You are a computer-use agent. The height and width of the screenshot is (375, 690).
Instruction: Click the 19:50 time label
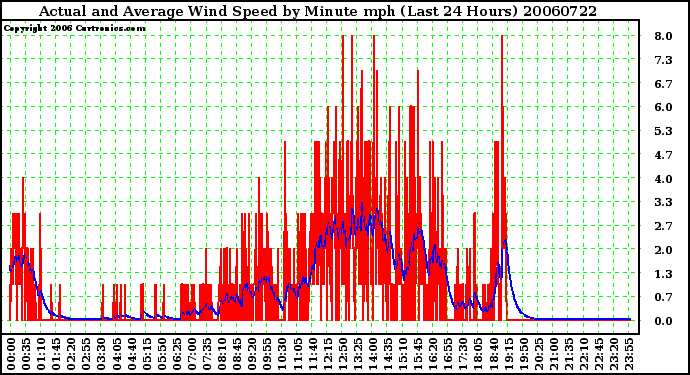point(524,354)
